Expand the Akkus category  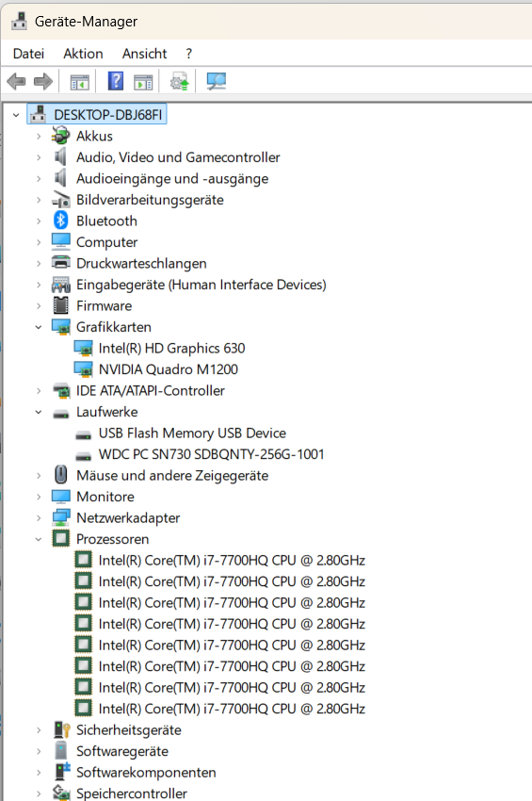pos(39,137)
